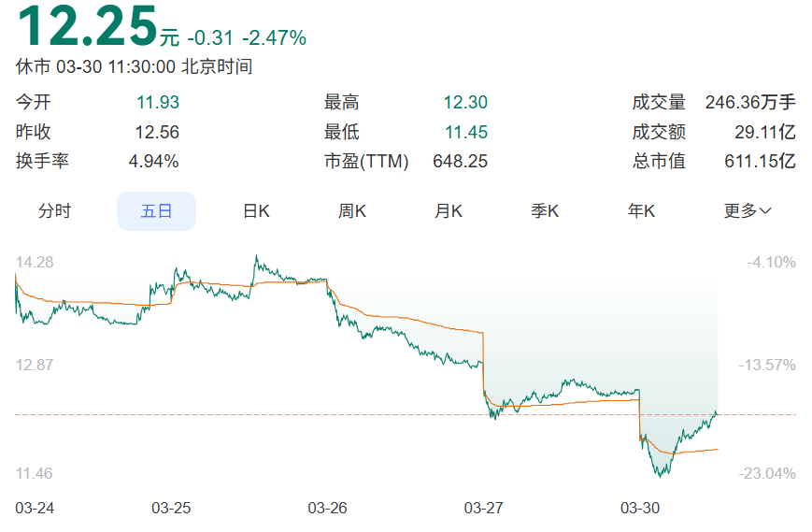Click the 03-30 date marker
The image size is (812, 532).
pos(640,508)
